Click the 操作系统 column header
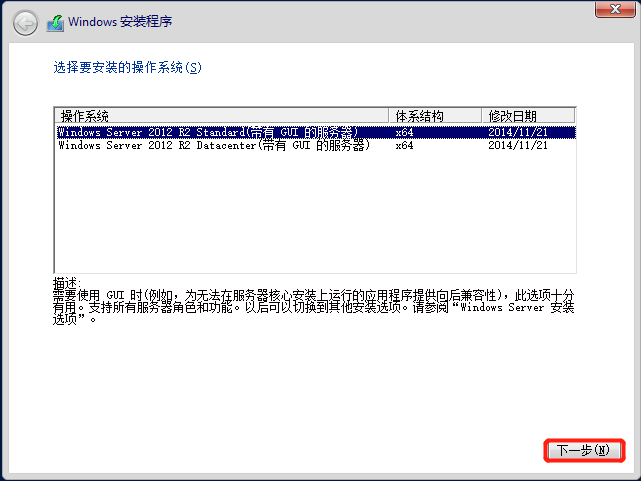The height and width of the screenshot is (481, 641). click(222, 116)
